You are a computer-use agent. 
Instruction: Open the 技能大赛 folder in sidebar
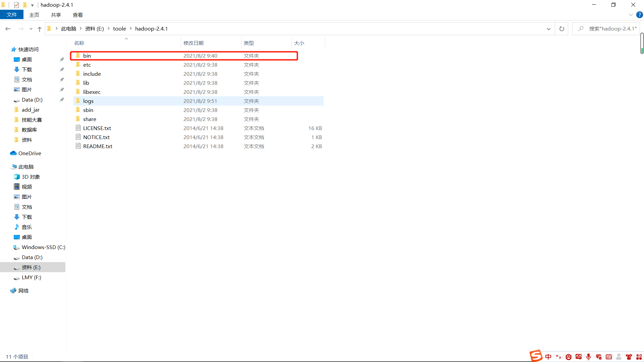pyautogui.click(x=32, y=120)
